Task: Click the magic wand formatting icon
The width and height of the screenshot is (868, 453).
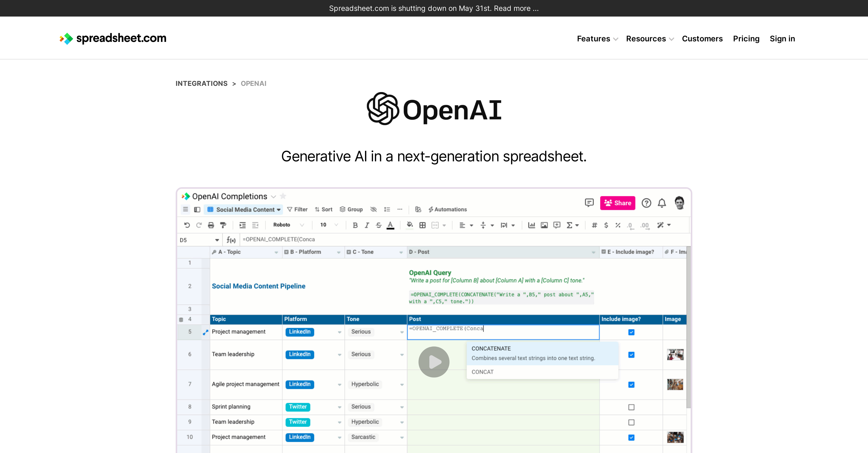Action: point(661,225)
